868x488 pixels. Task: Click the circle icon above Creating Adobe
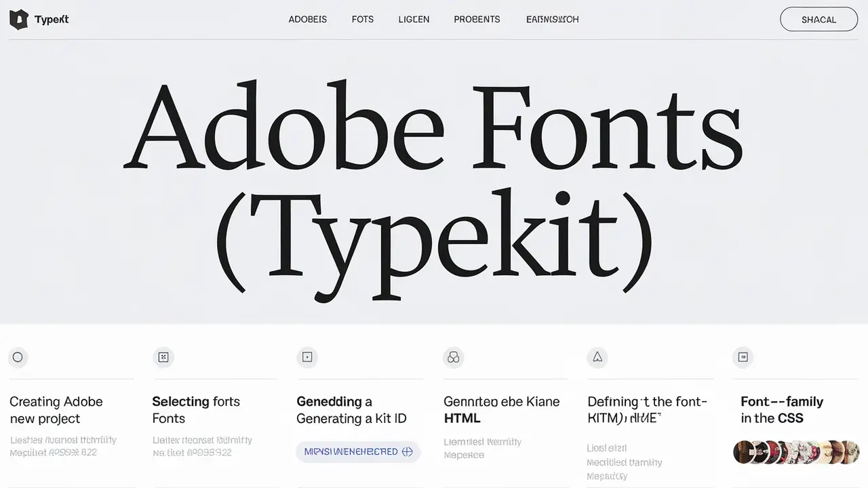(x=18, y=357)
